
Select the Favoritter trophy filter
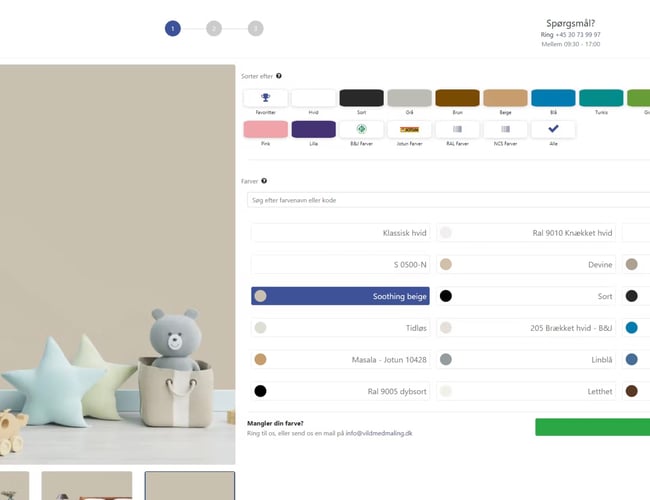[265, 98]
